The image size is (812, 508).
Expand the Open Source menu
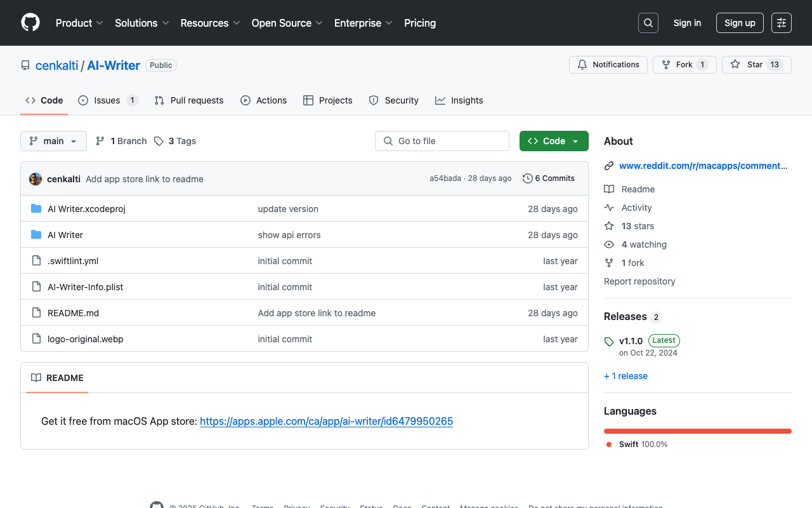(x=287, y=23)
